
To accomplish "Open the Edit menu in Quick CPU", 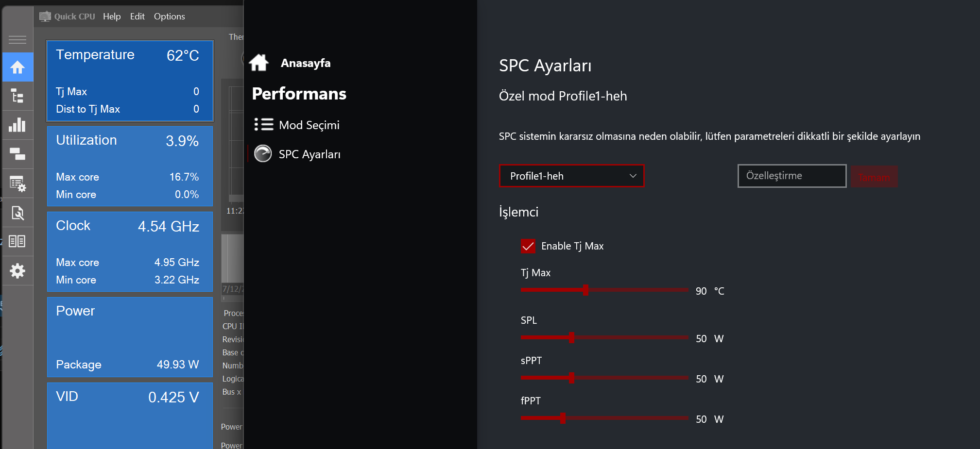I will click(138, 17).
